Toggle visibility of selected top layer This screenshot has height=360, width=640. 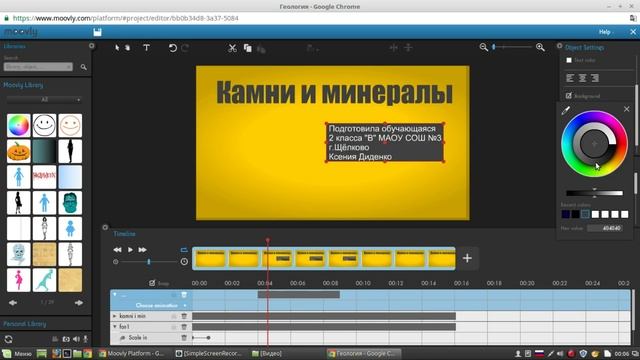coord(174,295)
